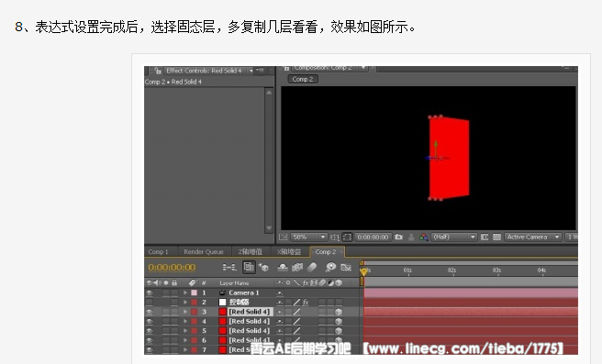Click the red color swatch of layer 5

point(222,331)
